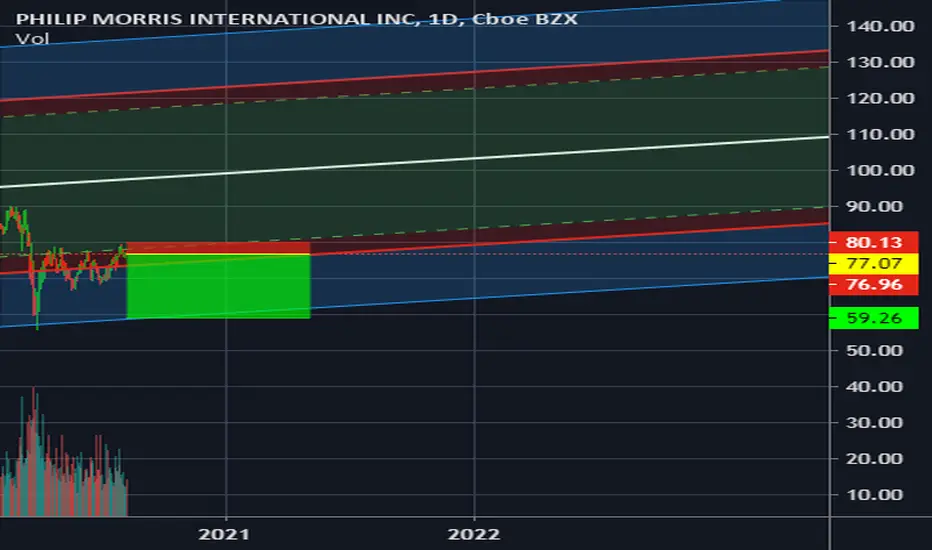Select the red stop-loss zone above entry
The height and width of the screenshot is (550, 932).
tap(218, 248)
